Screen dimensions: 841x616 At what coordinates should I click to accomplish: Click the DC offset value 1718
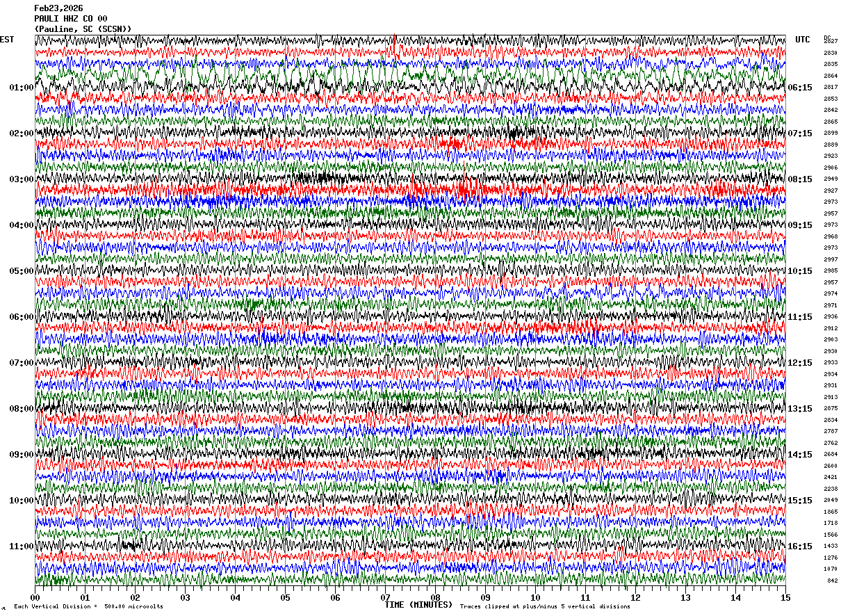pyautogui.click(x=831, y=523)
